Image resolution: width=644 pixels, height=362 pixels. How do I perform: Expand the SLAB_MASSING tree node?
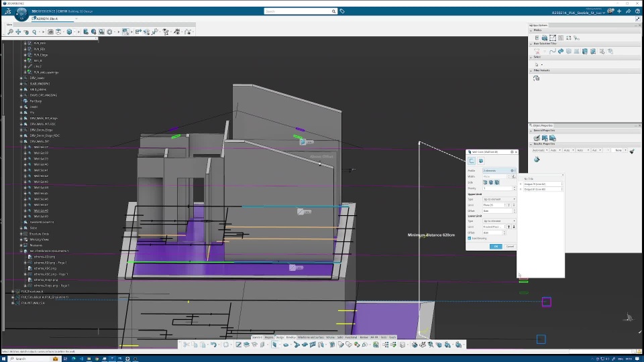tap(21, 84)
